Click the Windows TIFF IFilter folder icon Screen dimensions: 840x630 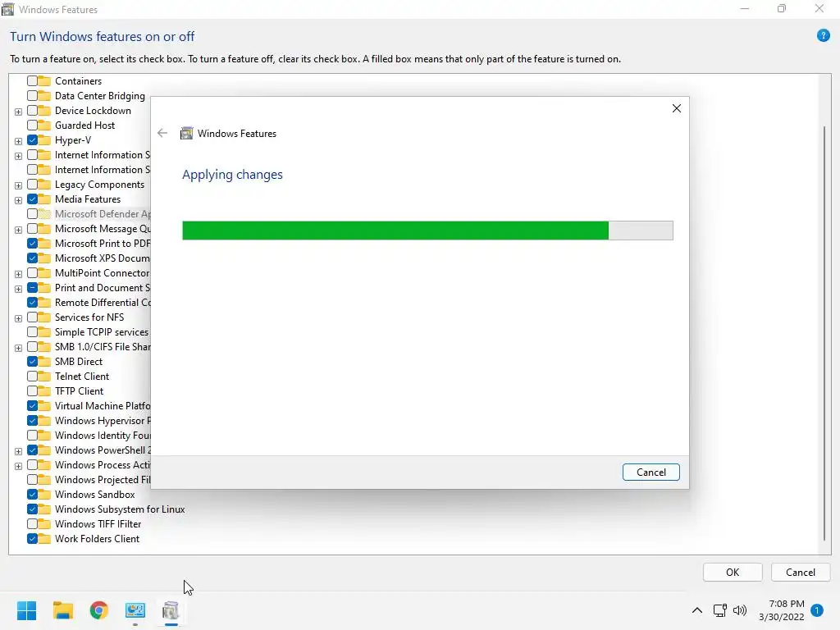[x=44, y=524]
